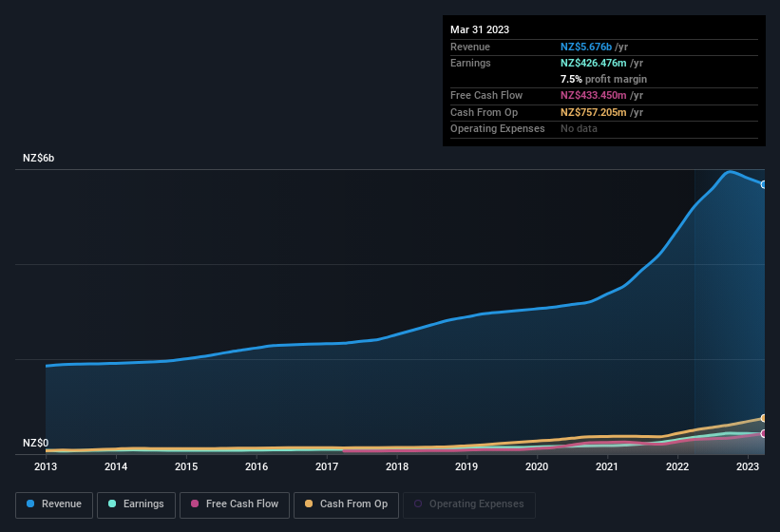Toggle the Cash From Op legend button
This screenshot has width=780, height=532.
tap(346, 504)
